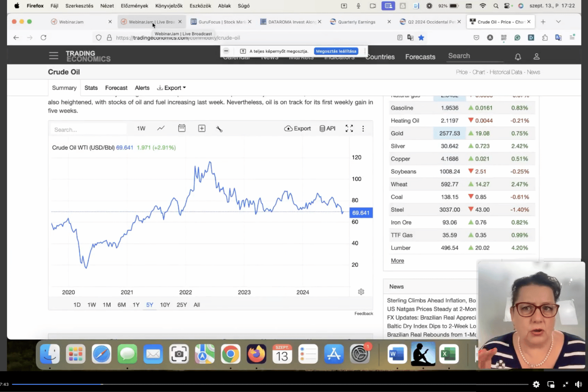Open the chart tools wrench icon

[219, 129]
